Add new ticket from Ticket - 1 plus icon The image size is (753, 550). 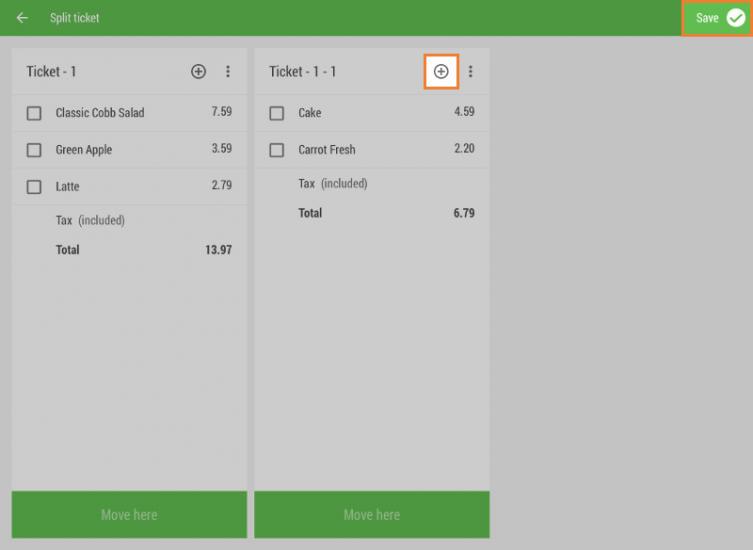click(x=198, y=72)
